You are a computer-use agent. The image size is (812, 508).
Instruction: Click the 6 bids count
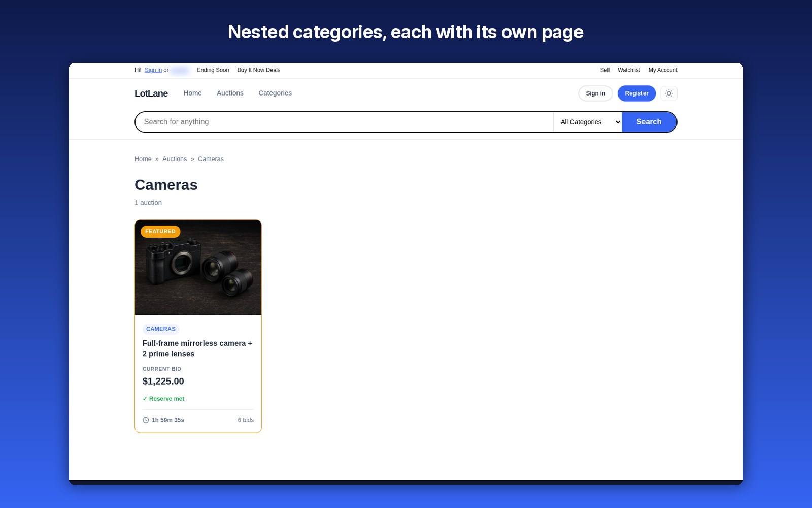click(x=246, y=420)
